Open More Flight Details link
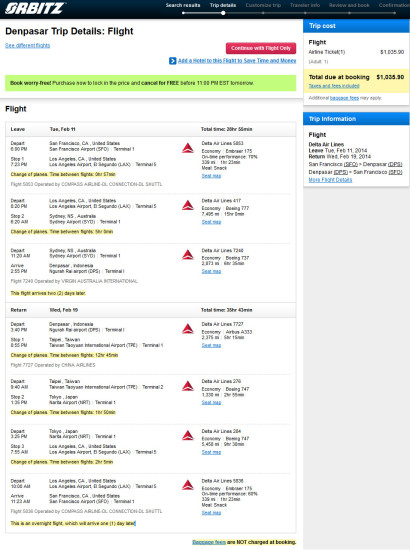 (x=330, y=180)
